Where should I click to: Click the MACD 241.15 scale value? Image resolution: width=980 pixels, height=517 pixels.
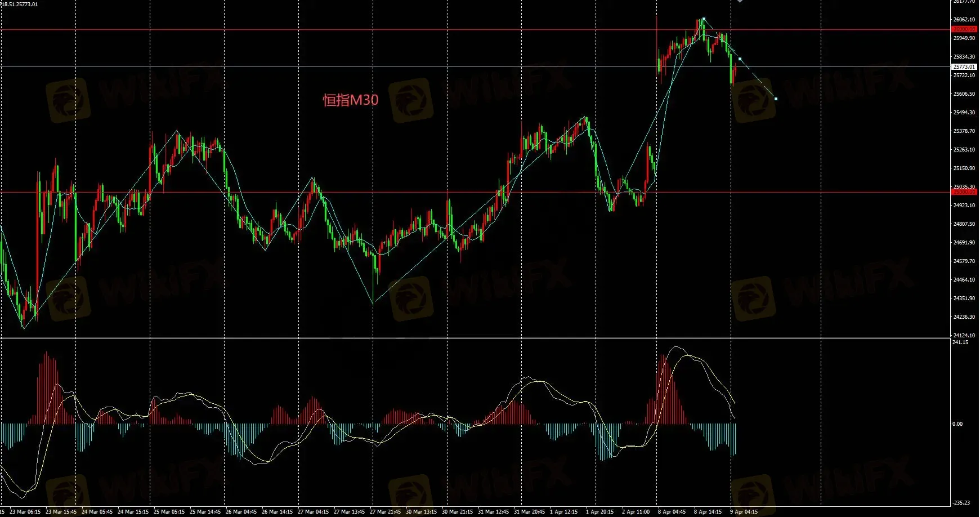pyautogui.click(x=960, y=342)
